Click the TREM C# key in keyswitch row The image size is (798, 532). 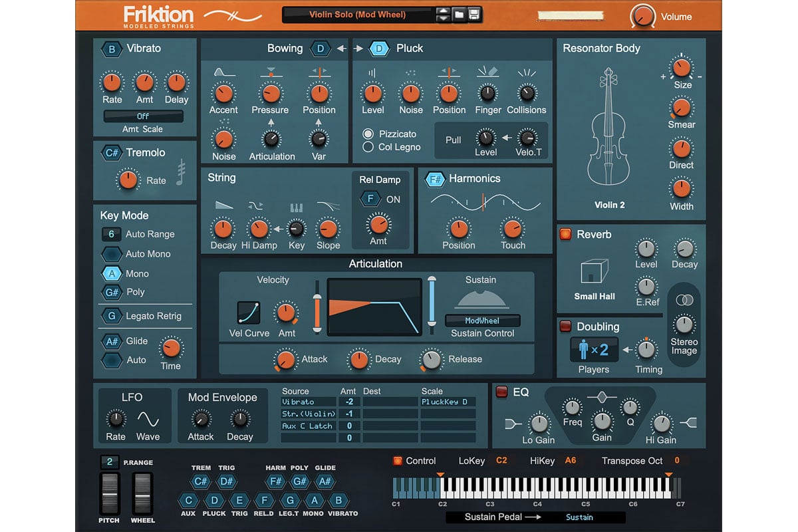201,481
